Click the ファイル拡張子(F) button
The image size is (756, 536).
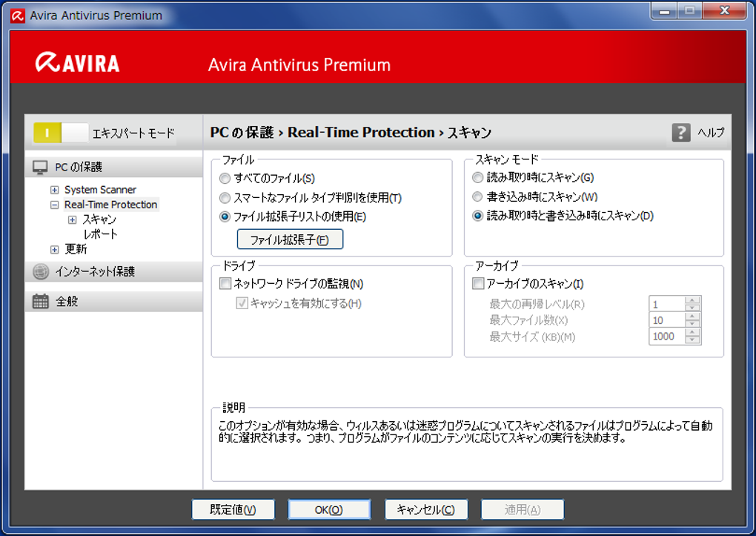[290, 239]
